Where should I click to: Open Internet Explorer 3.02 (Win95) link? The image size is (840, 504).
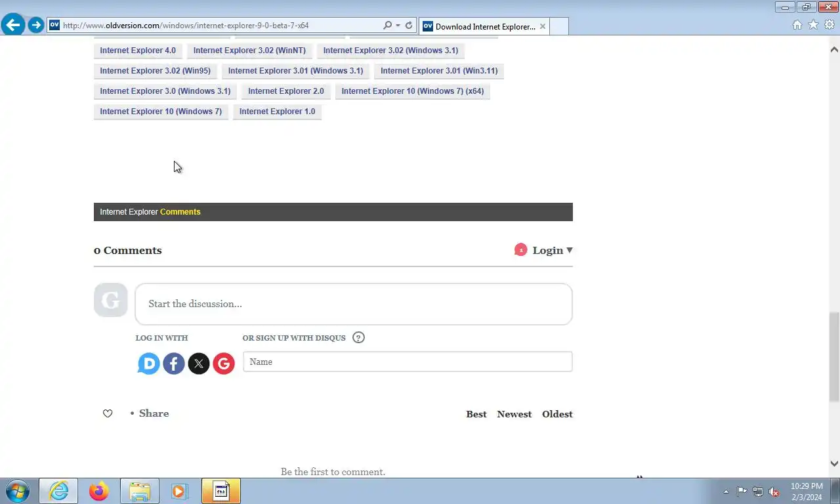(x=155, y=71)
